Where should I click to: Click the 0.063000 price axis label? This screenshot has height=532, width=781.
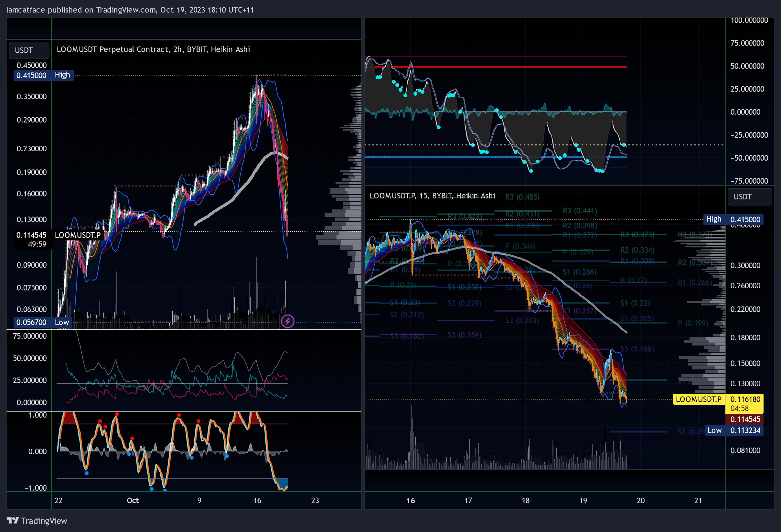pyautogui.click(x=32, y=309)
